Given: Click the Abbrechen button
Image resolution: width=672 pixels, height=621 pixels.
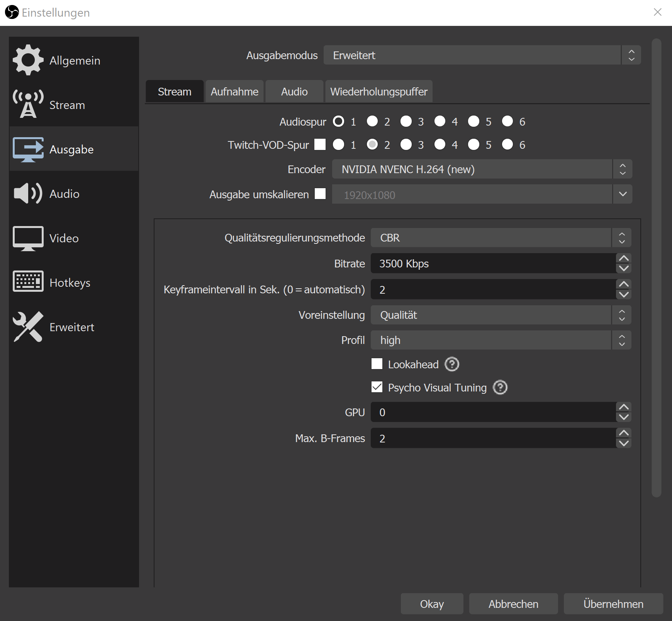Looking at the screenshot, I should click(513, 604).
